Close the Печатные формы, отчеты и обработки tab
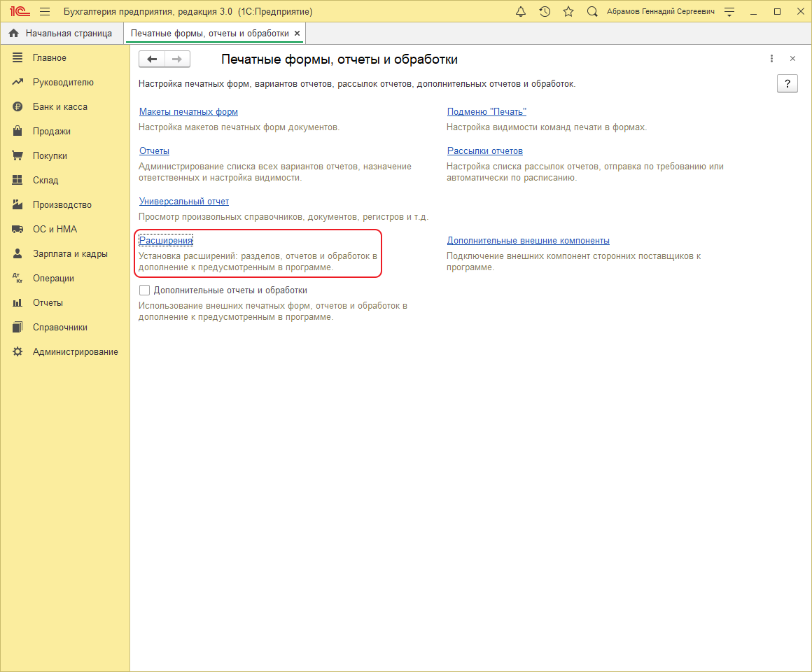 click(297, 33)
